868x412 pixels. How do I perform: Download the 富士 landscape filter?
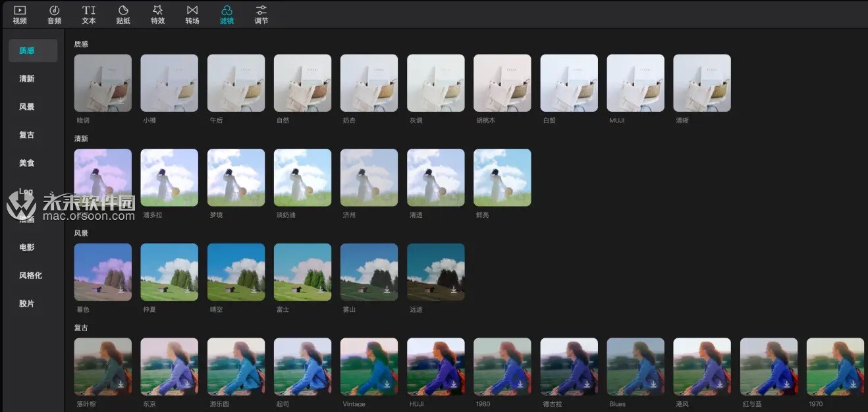coord(321,290)
